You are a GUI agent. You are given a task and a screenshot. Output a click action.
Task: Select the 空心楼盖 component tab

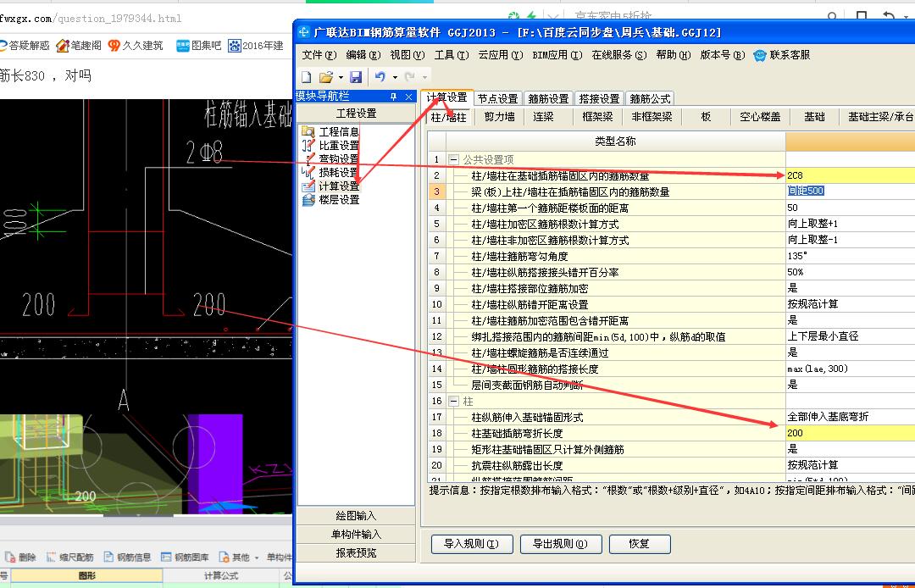760,117
